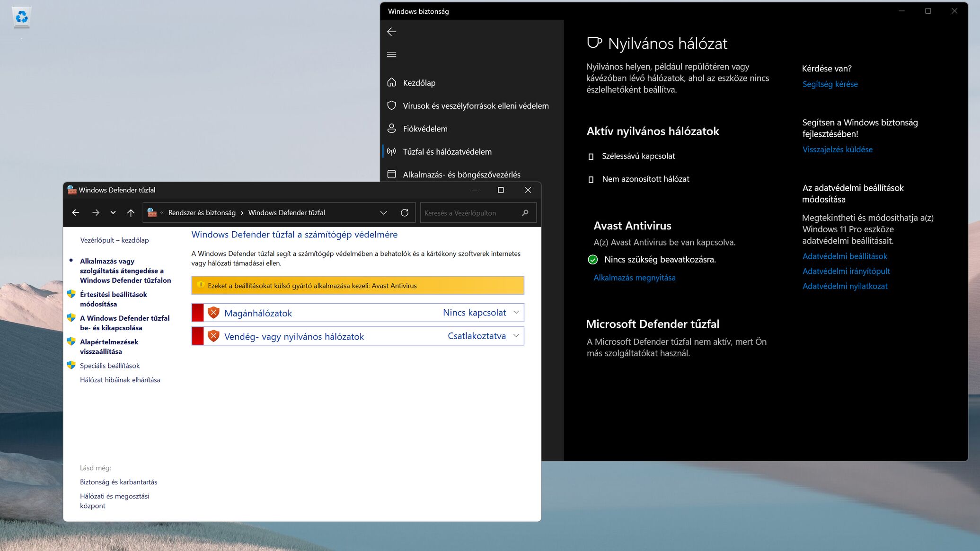Click the red shield icon beside Magánhálózatok
This screenshot has height=551, width=980.
click(x=213, y=313)
